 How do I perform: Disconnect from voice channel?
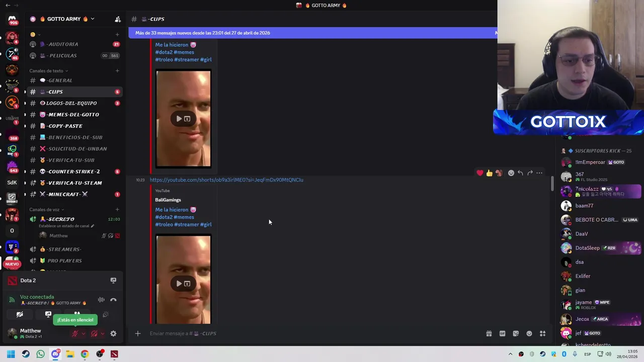pos(113,300)
